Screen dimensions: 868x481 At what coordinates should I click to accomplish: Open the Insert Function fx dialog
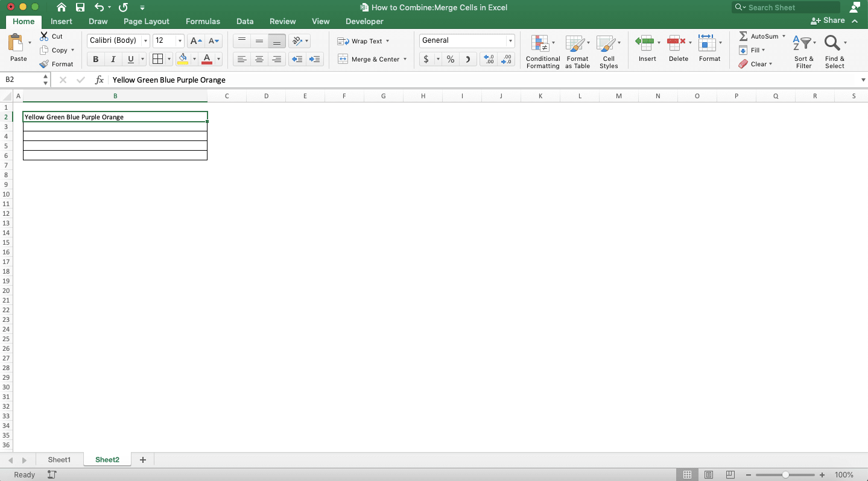tap(100, 80)
